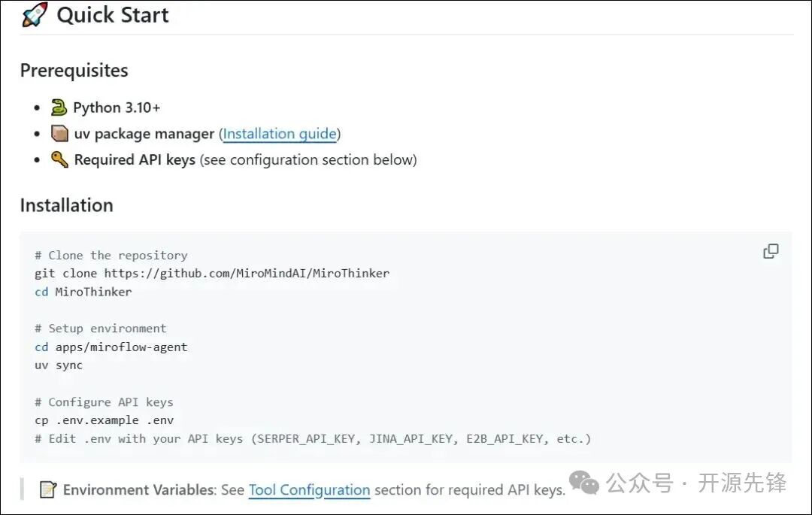812x515 pixels.
Task: Click the WeChat logo in the watermark
Action: (584, 483)
